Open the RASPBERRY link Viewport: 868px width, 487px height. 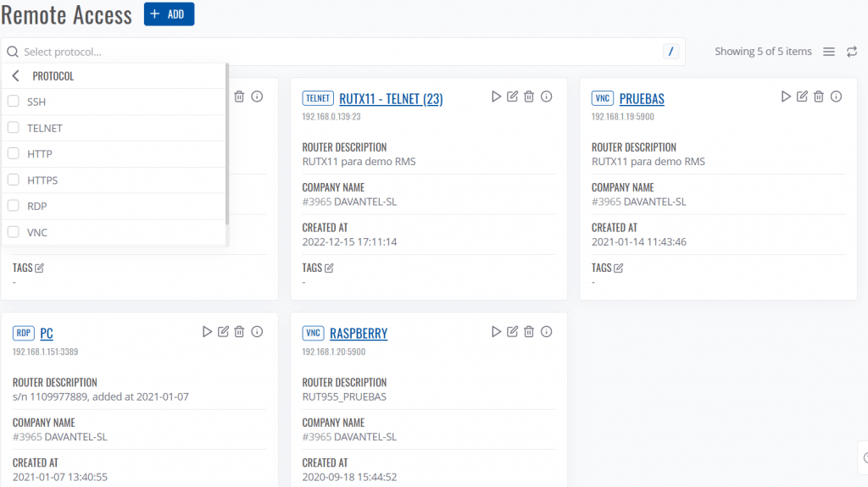[x=359, y=334]
